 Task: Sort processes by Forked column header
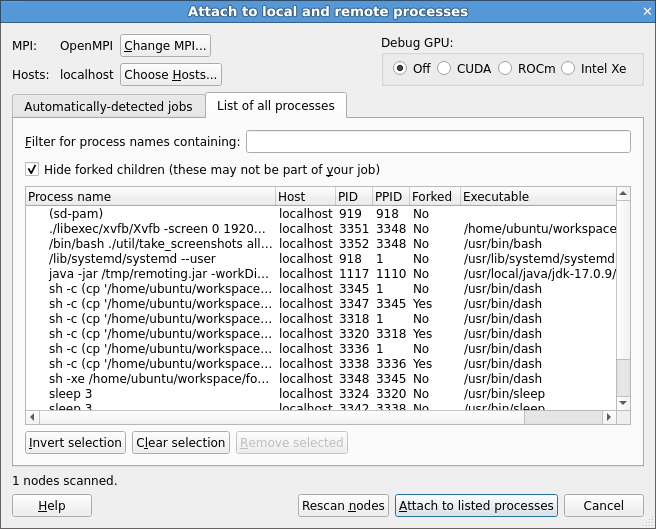(432, 196)
